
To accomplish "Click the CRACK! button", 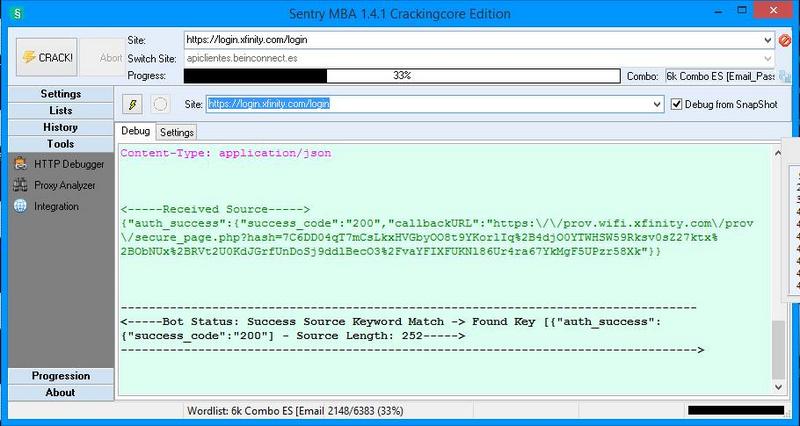I will coord(47,57).
